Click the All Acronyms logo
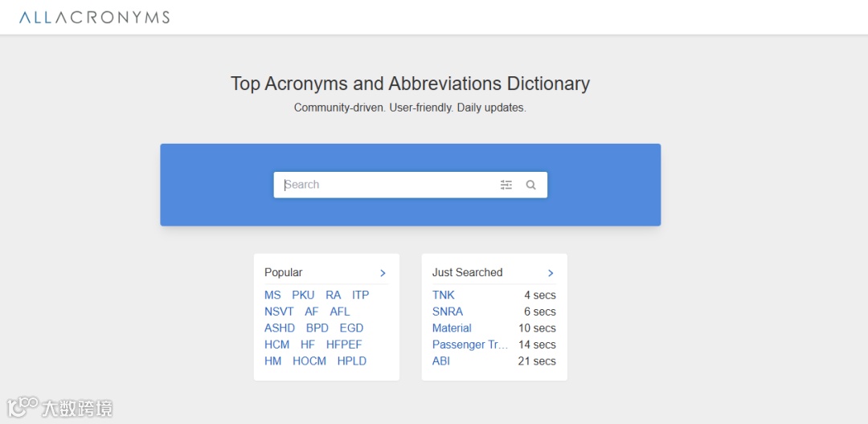Screen dimensions: 868x424 [94, 17]
